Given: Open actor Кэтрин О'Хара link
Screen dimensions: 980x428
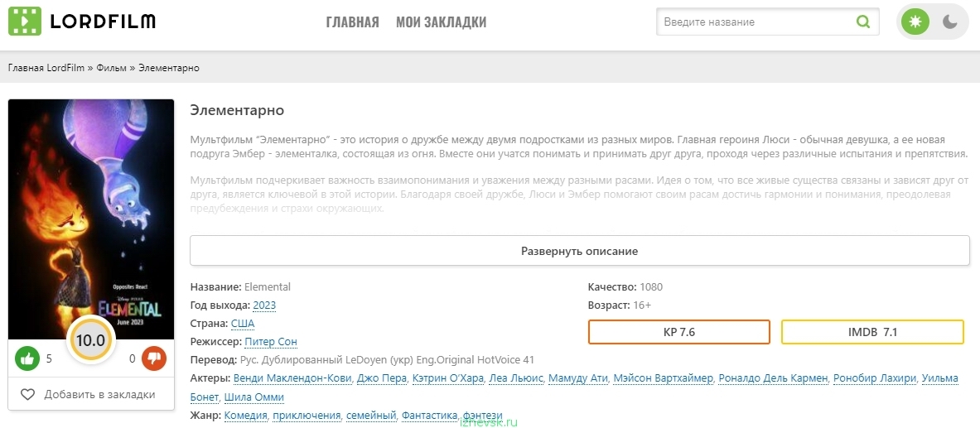Looking at the screenshot, I should (447, 378).
